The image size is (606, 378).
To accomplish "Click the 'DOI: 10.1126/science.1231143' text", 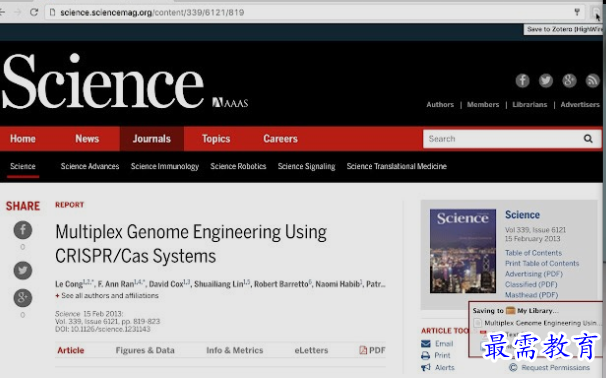I will click(102, 329).
